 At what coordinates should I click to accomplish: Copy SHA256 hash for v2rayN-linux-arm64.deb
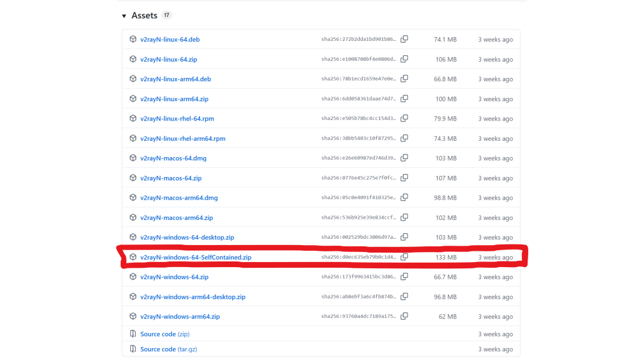(404, 79)
